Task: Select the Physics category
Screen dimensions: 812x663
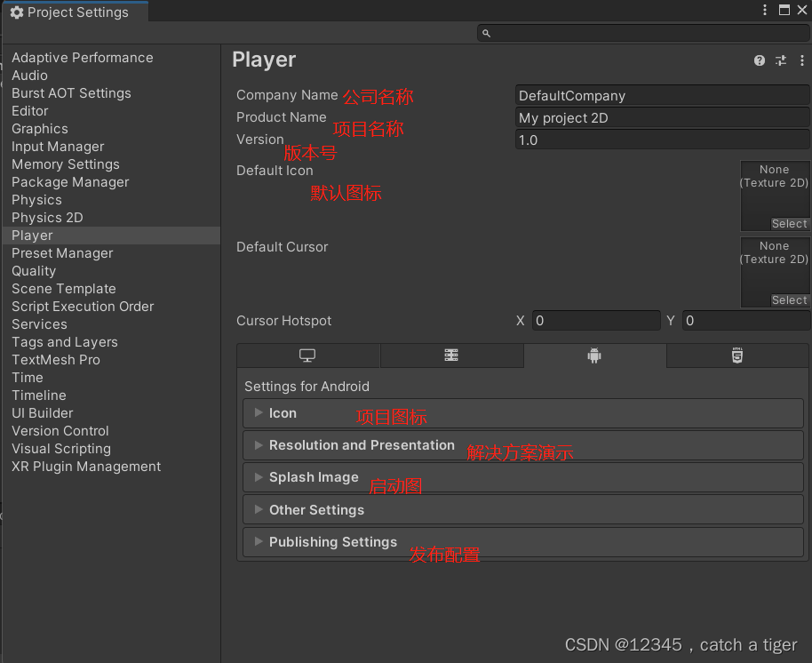Action: point(36,200)
